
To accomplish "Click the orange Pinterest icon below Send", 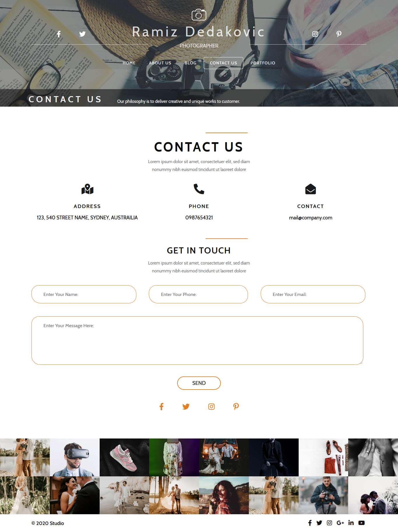I will (x=236, y=406).
